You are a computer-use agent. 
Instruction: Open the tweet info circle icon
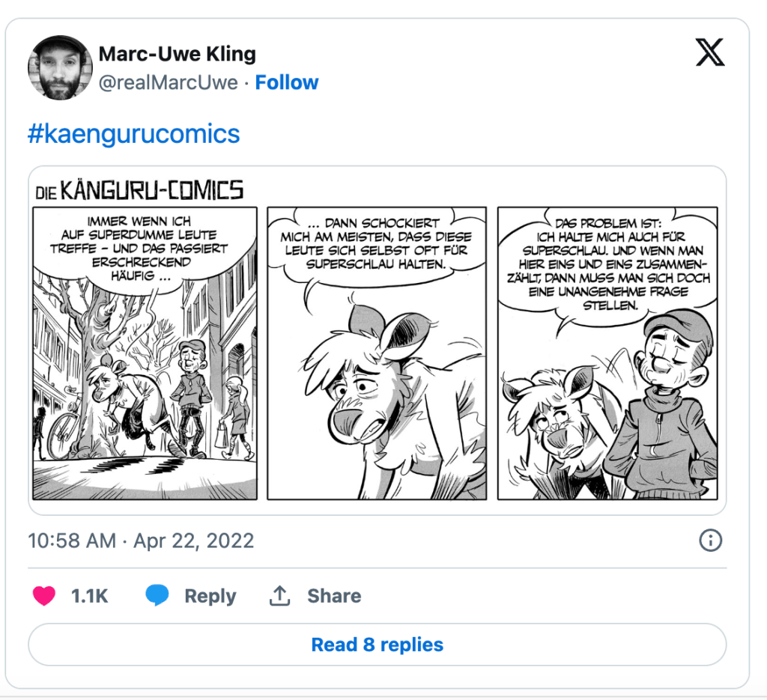click(709, 541)
